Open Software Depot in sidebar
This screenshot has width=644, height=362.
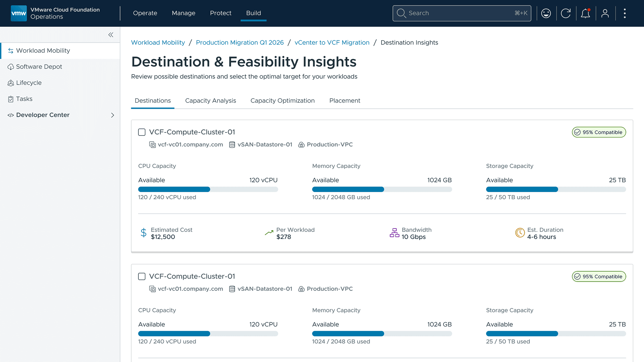point(60,67)
